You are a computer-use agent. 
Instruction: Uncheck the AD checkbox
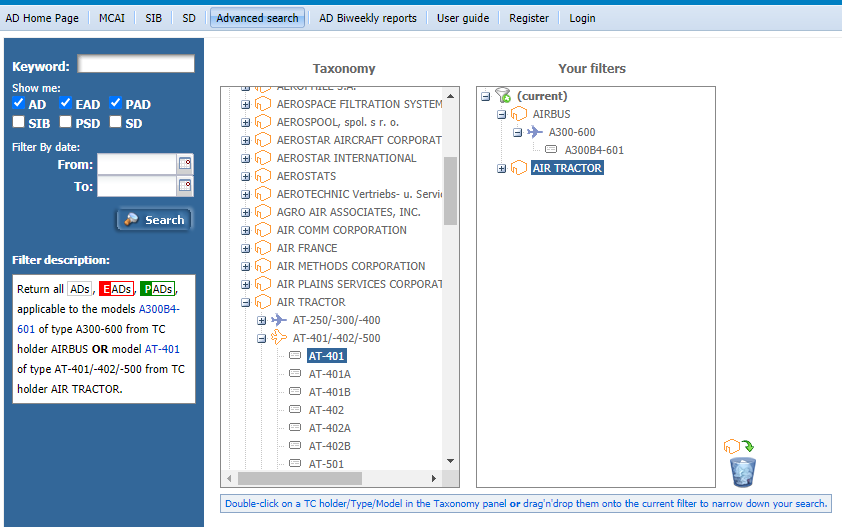point(19,103)
